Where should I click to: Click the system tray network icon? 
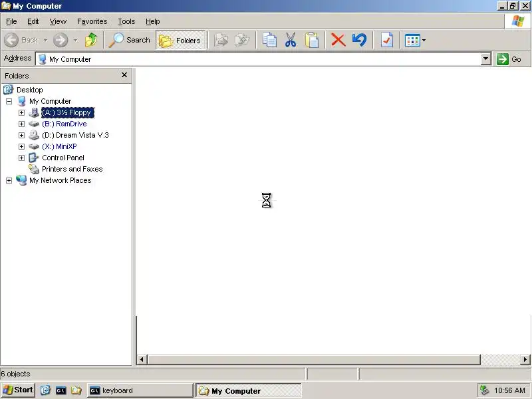point(484,390)
